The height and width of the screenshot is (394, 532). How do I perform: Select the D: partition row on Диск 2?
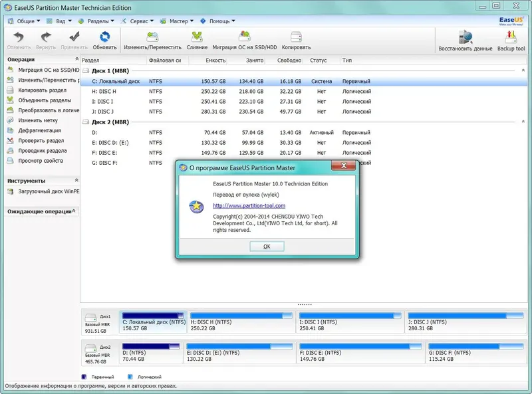coord(304,133)
